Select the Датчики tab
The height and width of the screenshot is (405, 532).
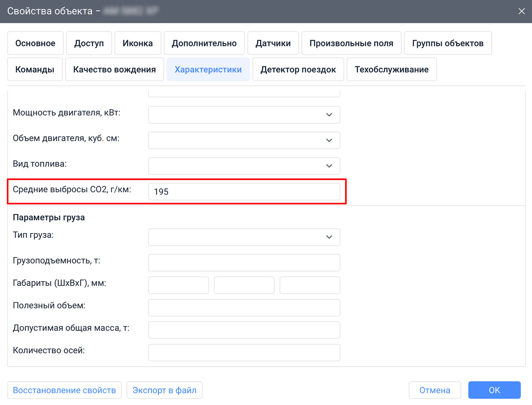[273, 43]
